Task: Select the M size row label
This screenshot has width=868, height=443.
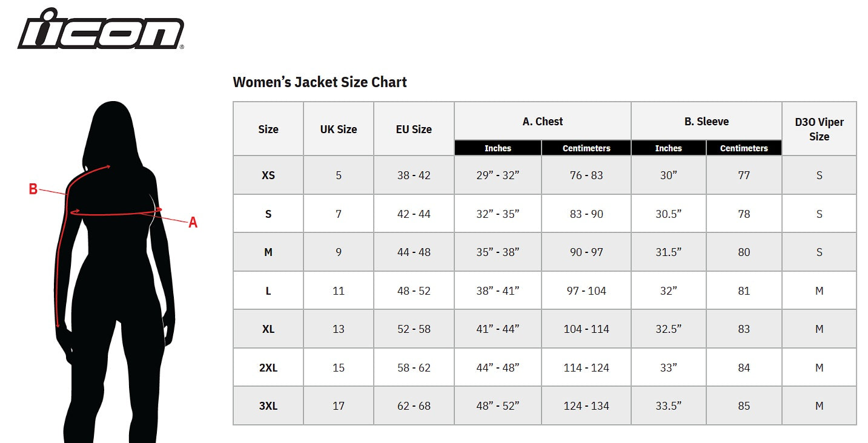Action: [268, 252]
